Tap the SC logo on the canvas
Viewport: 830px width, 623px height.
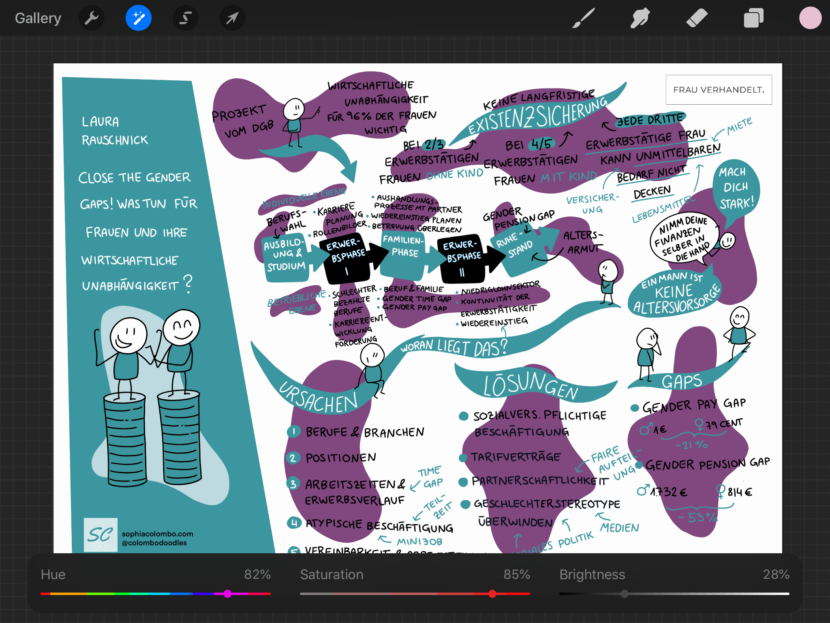(100, 534)
